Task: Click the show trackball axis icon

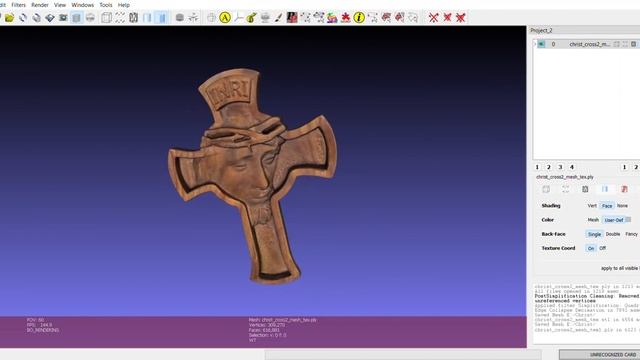Action: pos(193,18)
